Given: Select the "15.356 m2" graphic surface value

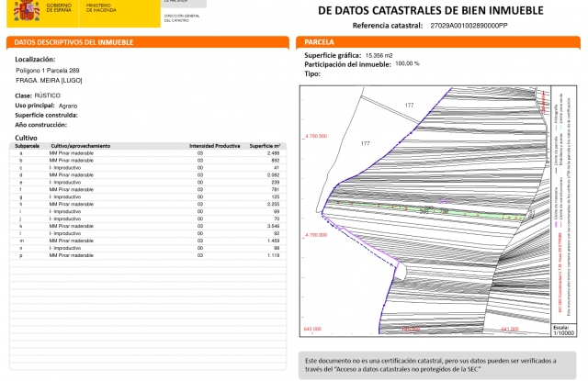Looking at the screenshot, I should tap(379, 55).
